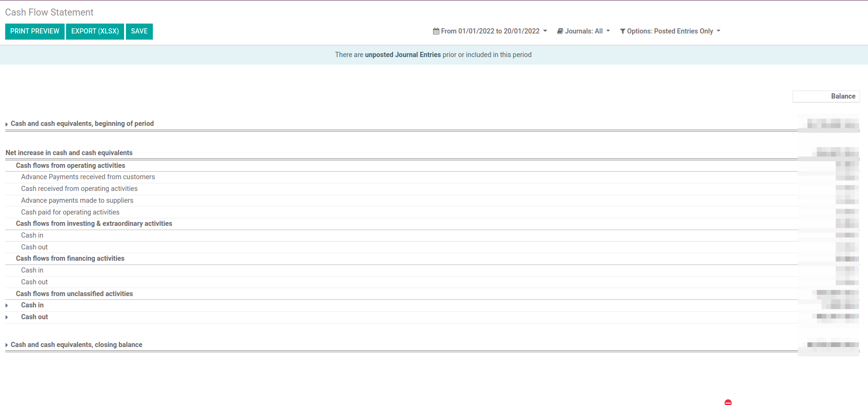Select Cash paid for operating activities row
The image size is (868, 405).
[70, 212]
